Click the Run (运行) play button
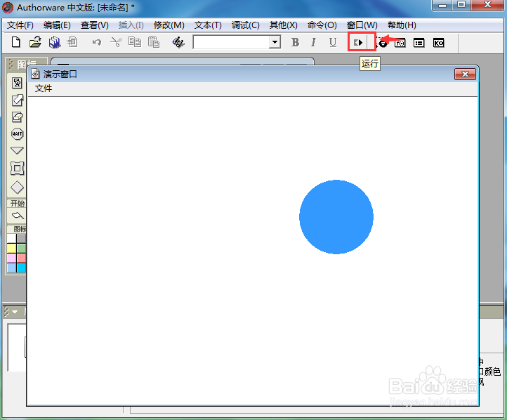 click(x=358, y=42)
